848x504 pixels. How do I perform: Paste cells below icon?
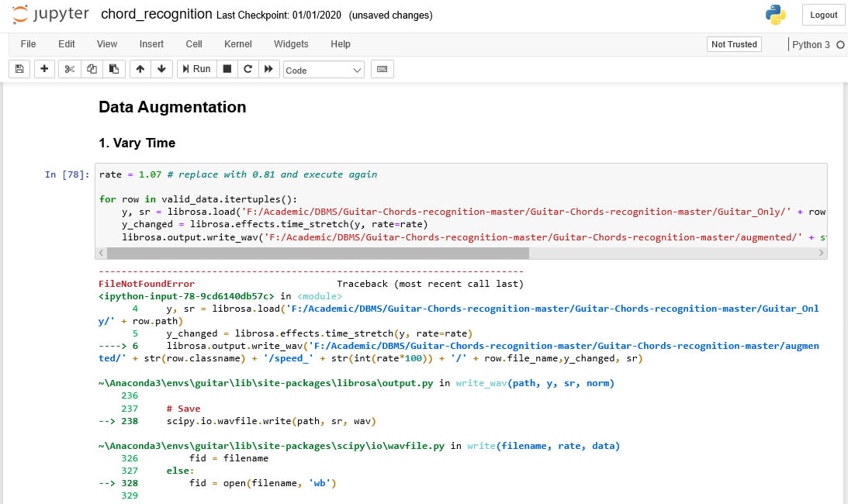tap(113, 69)
